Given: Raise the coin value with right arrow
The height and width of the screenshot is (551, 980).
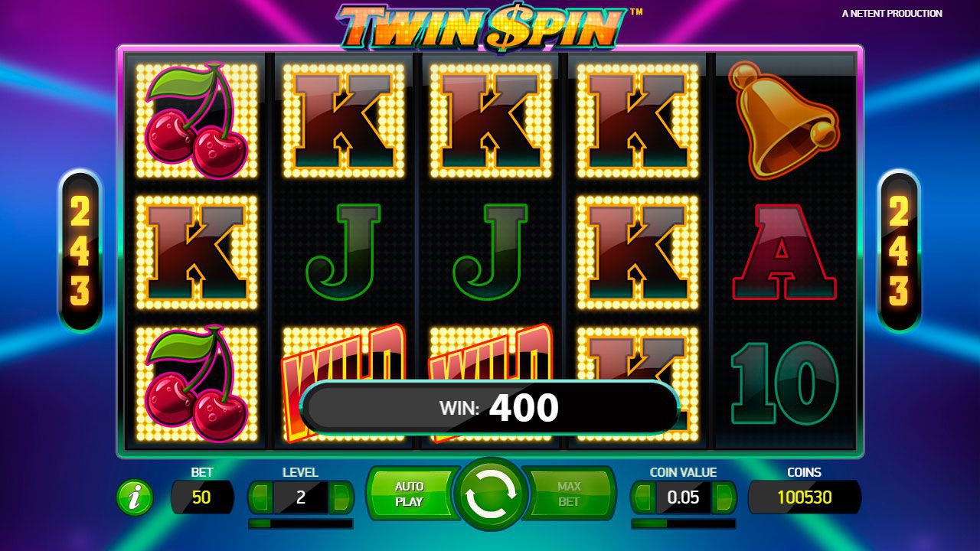Looking at the screenshot, I should [x=724, y=497].
